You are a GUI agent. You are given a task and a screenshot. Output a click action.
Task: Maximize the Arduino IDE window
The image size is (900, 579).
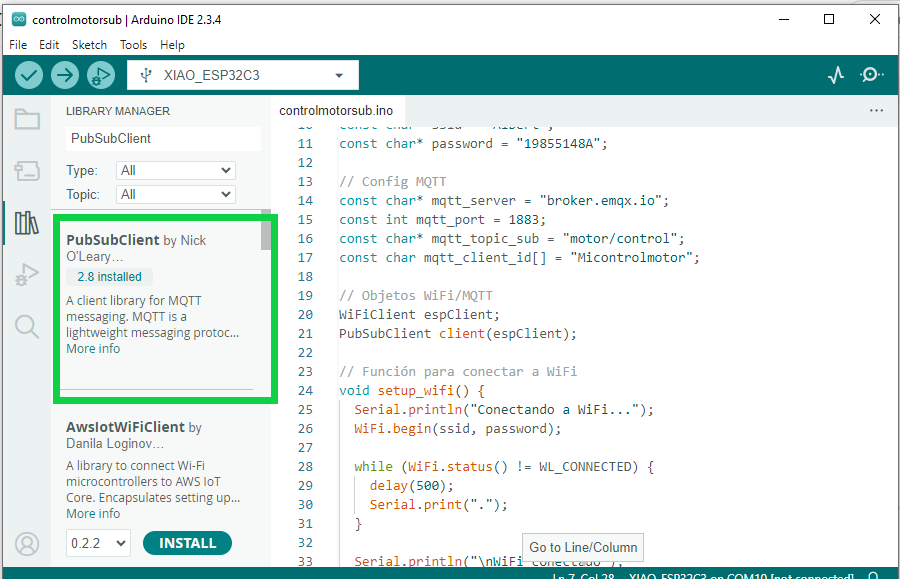(829, 20)
